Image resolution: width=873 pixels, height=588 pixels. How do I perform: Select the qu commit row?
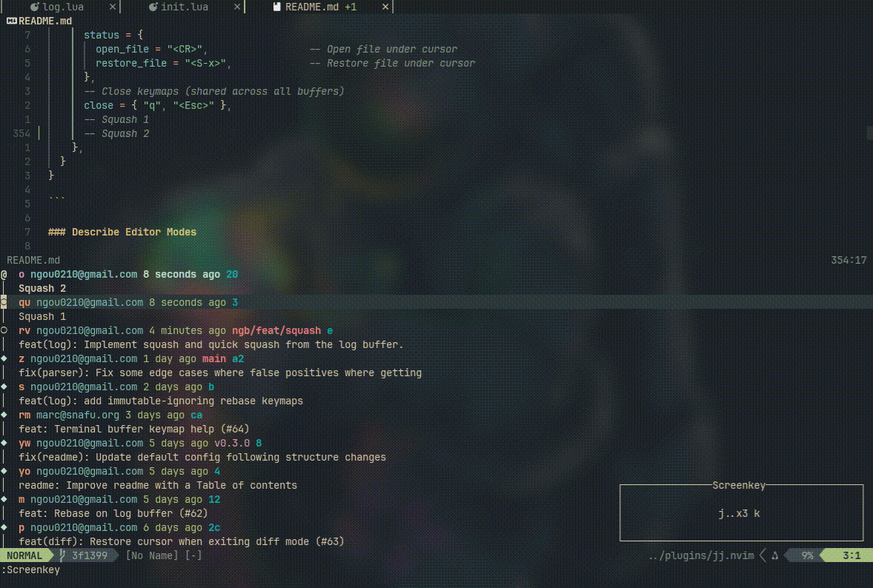coord(437,302)
